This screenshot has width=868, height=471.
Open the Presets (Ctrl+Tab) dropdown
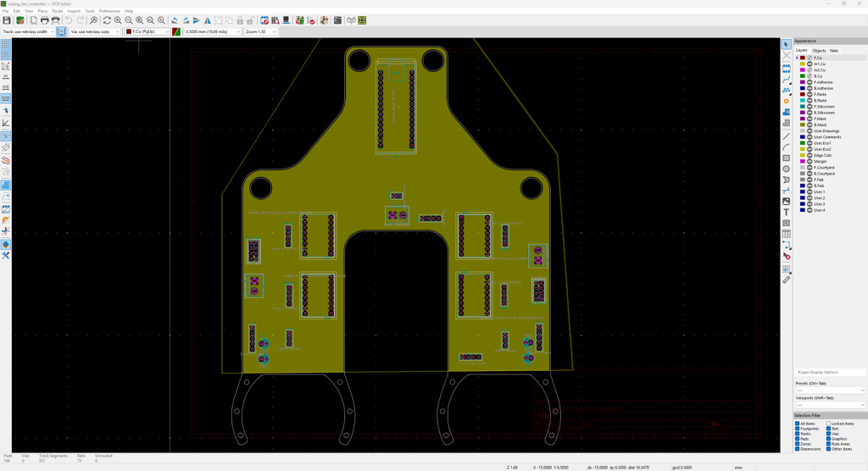click(x=830, y=391)
